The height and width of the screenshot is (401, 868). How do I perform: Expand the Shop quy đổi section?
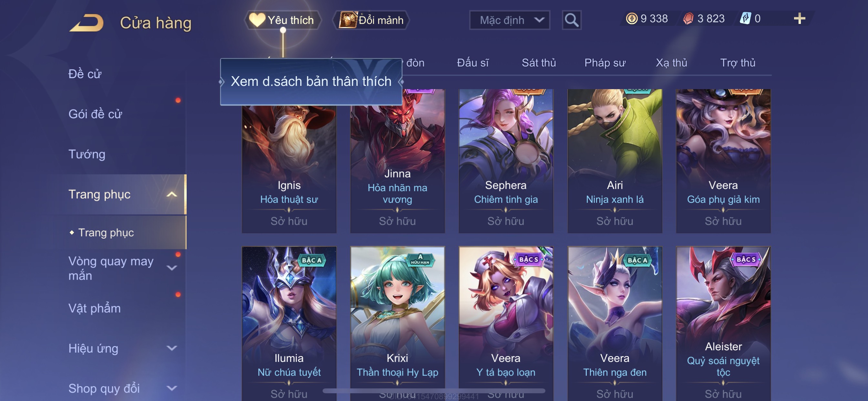pyautogui.click(x=171, y=388)
